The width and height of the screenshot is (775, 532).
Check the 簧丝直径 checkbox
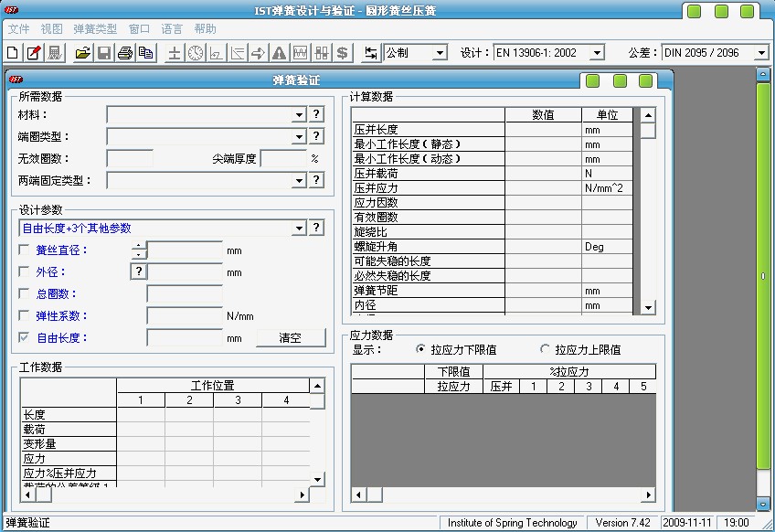click(23, 250)
